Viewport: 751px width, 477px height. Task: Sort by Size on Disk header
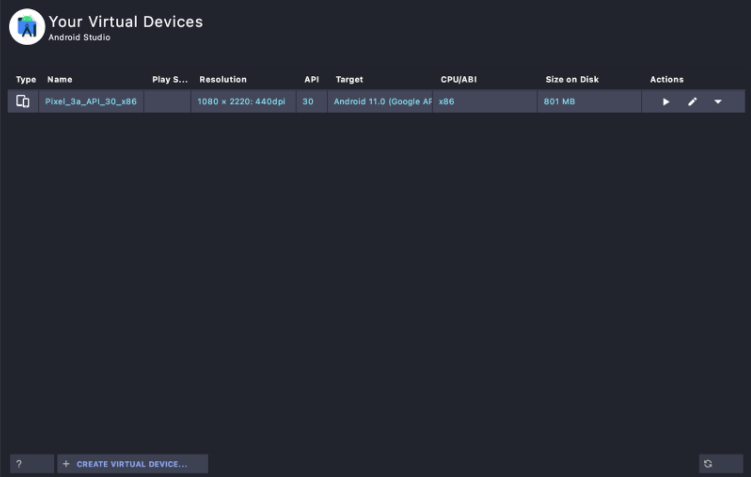(x=574, y=80)
